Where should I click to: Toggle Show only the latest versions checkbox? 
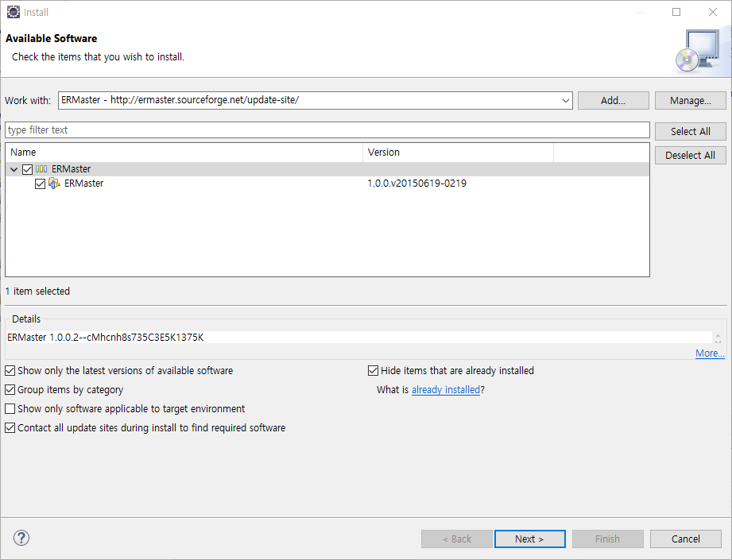[x=10, y=370]
